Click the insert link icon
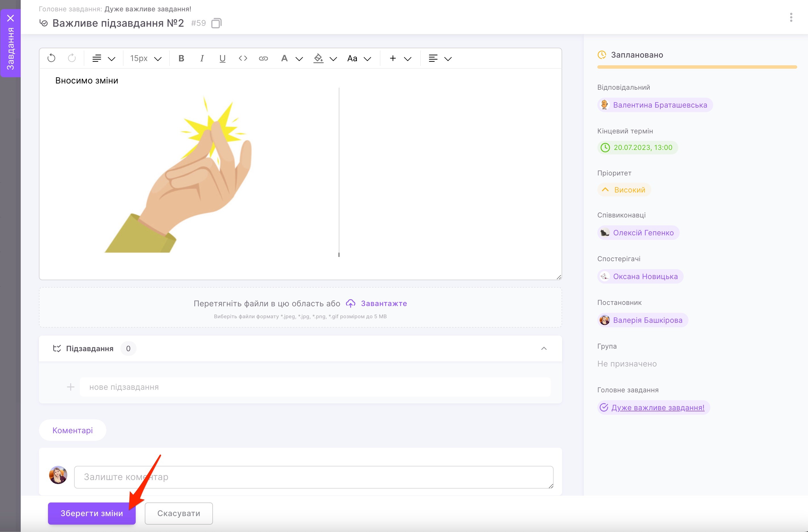 (x=263, y=58)
